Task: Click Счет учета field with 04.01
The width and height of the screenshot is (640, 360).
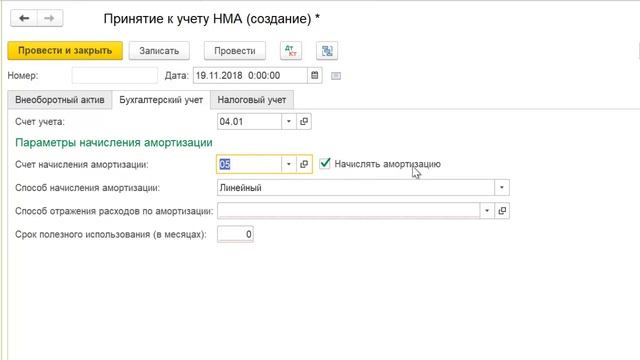Action: tap(249, 122)
